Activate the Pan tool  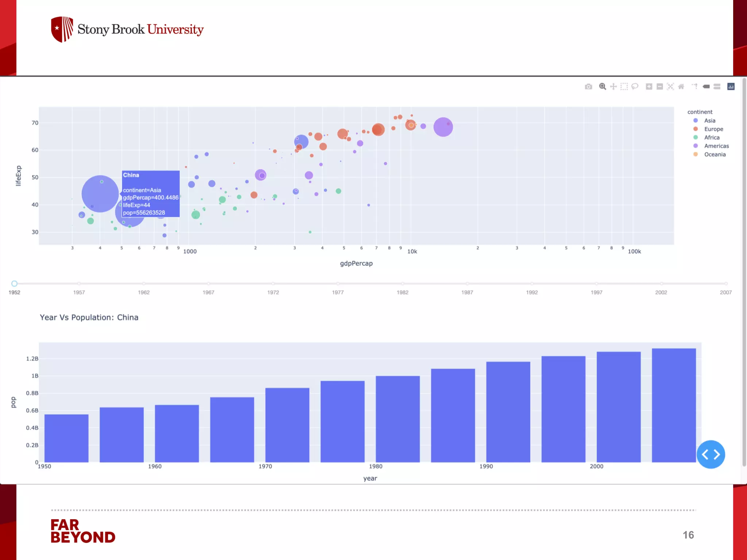click(x=614, y=86)
